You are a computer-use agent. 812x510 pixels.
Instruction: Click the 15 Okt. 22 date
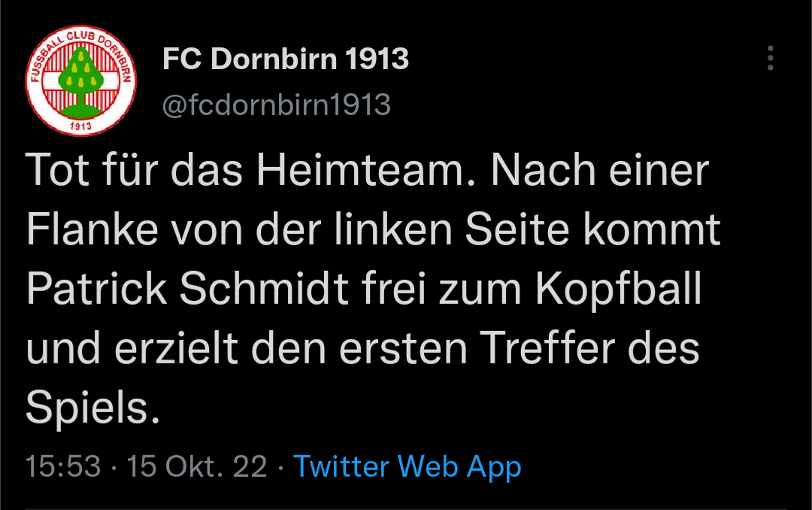coord(197,466)
